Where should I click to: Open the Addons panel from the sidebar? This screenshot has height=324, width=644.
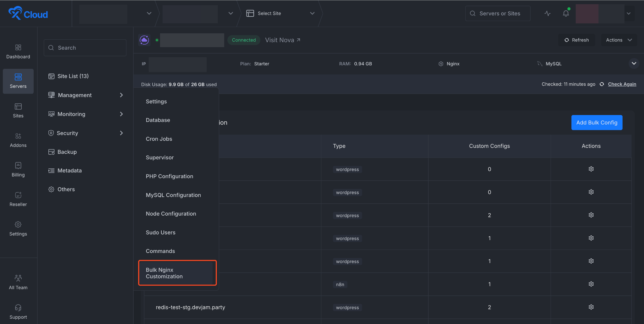click(x=18, y=140)
